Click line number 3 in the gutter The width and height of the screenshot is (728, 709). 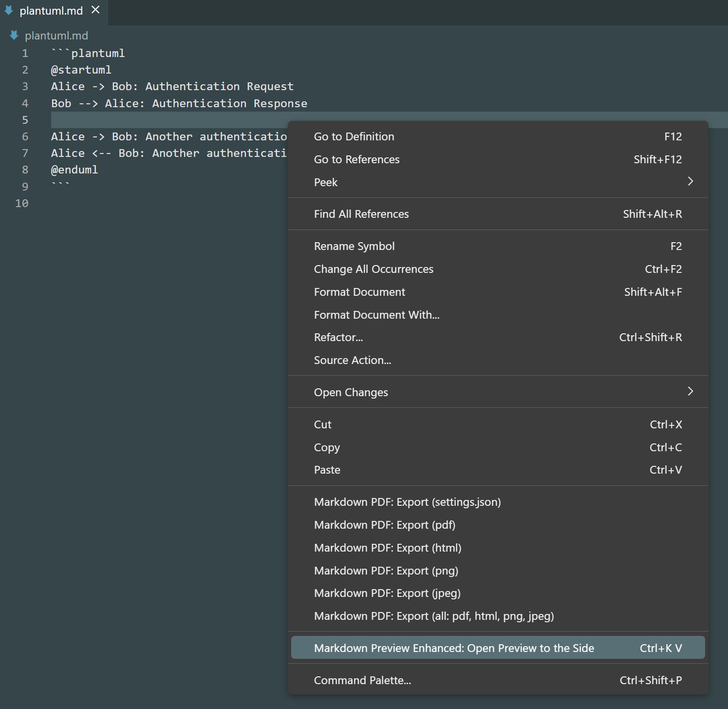click(25, 86)
